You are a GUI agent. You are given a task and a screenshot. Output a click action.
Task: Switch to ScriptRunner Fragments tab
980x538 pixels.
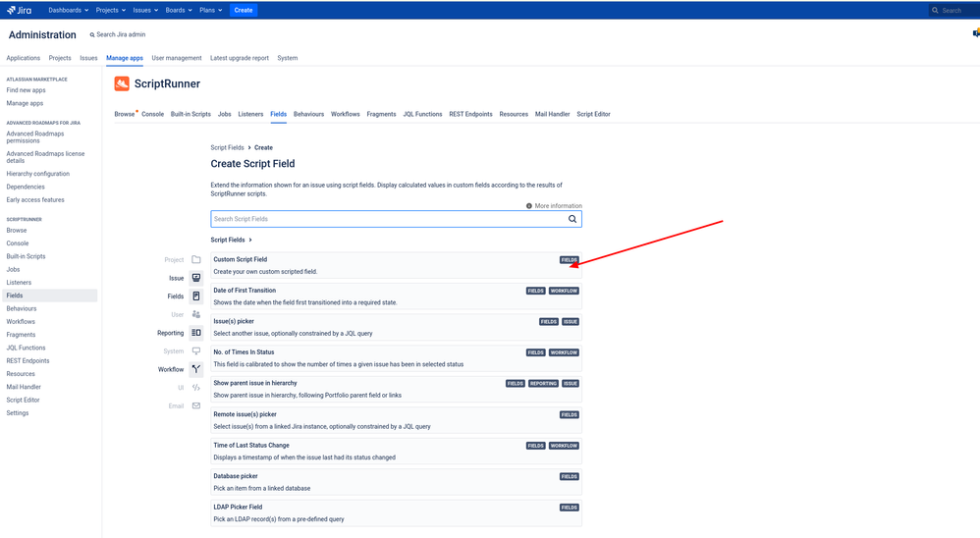[x=381, y=114]
